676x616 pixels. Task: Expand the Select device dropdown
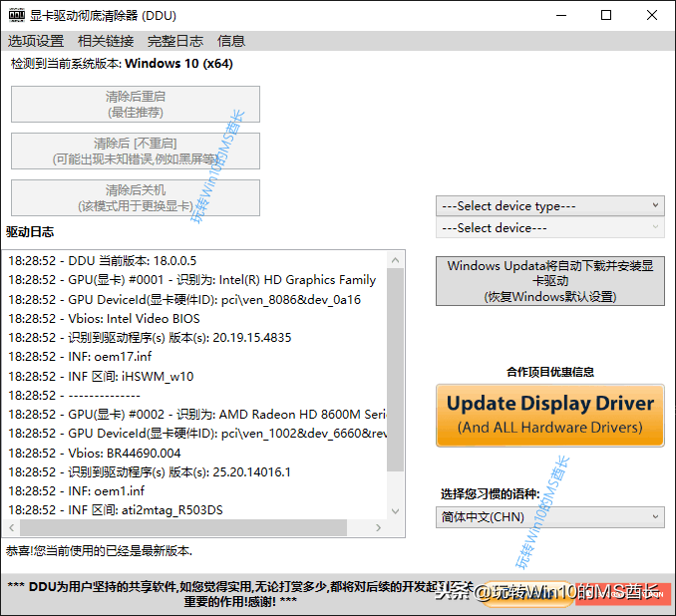coord(550,227)
